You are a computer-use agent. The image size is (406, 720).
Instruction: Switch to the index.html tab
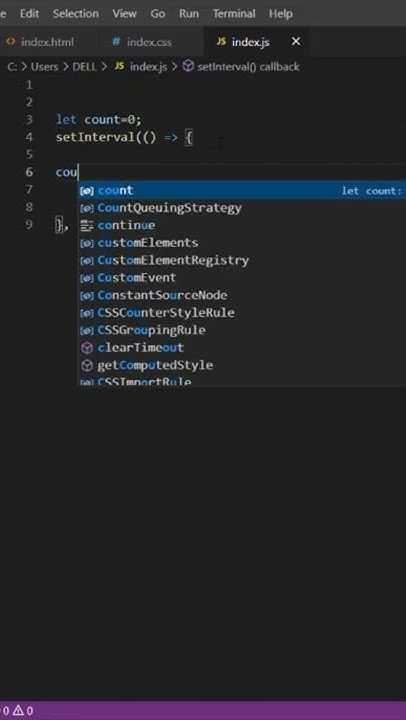(46, 42)
